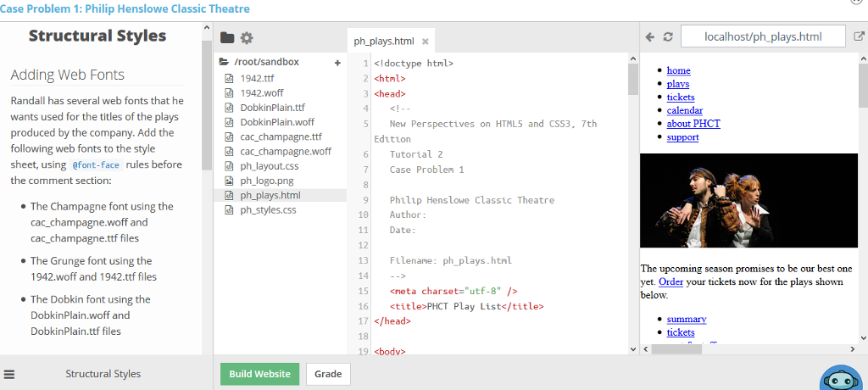Go back with preview browser back arrow

pos(650,37)
